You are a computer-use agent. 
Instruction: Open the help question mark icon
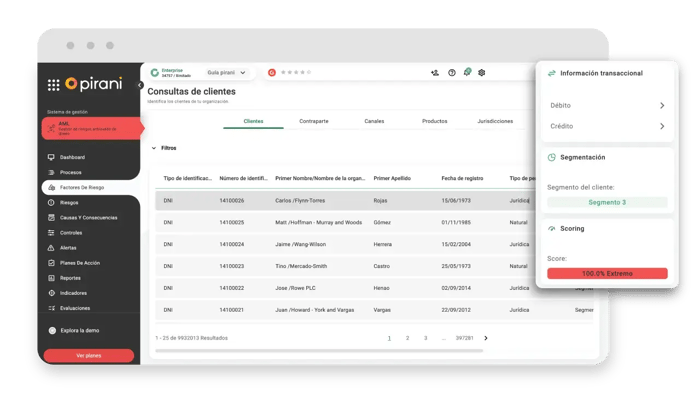(x=452, y=73)
